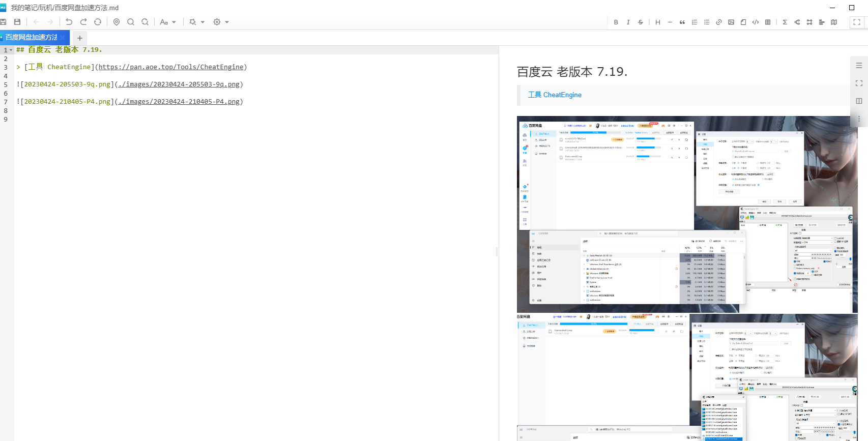This screenshot has height=441, width=868.
Task: Insert a table
Action: click(767, 22)
